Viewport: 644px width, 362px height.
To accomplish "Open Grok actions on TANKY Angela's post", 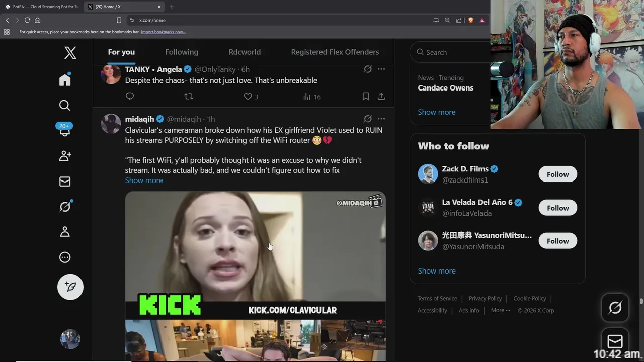I will pos(368,69).
